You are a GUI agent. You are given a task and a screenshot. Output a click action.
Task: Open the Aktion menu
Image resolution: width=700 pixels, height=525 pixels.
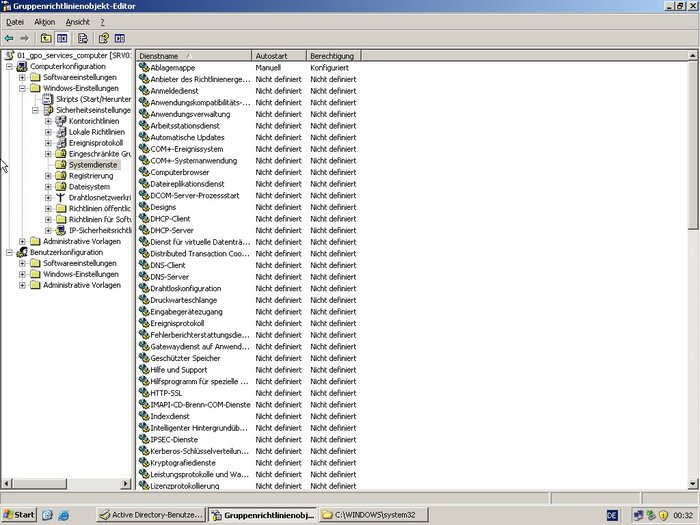[x=45, y=22]
